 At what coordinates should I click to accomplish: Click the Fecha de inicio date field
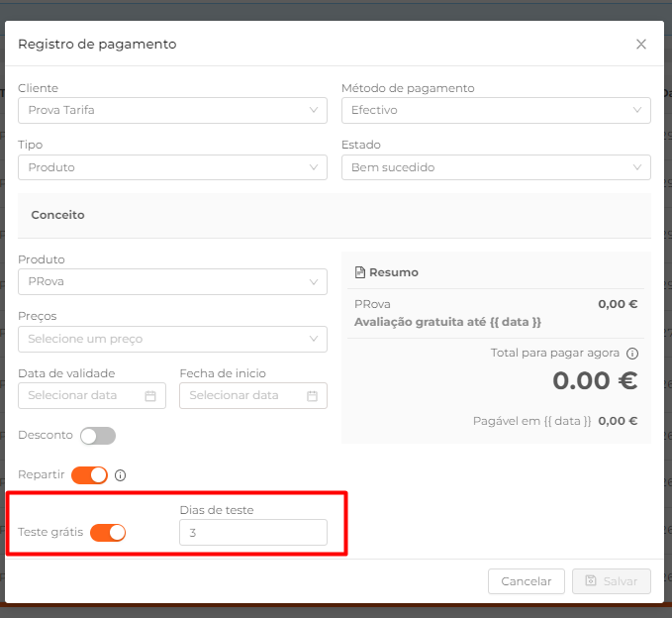point(252,395)
